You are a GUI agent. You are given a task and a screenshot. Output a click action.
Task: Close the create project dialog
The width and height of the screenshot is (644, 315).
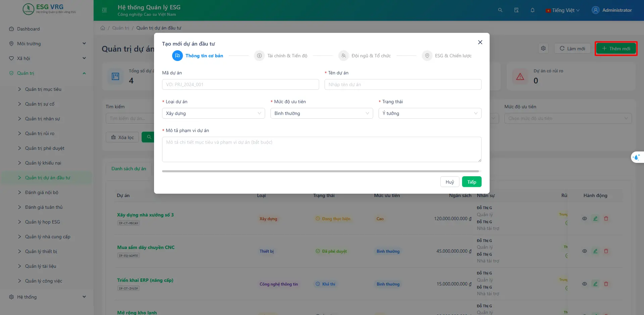(480, 42)
